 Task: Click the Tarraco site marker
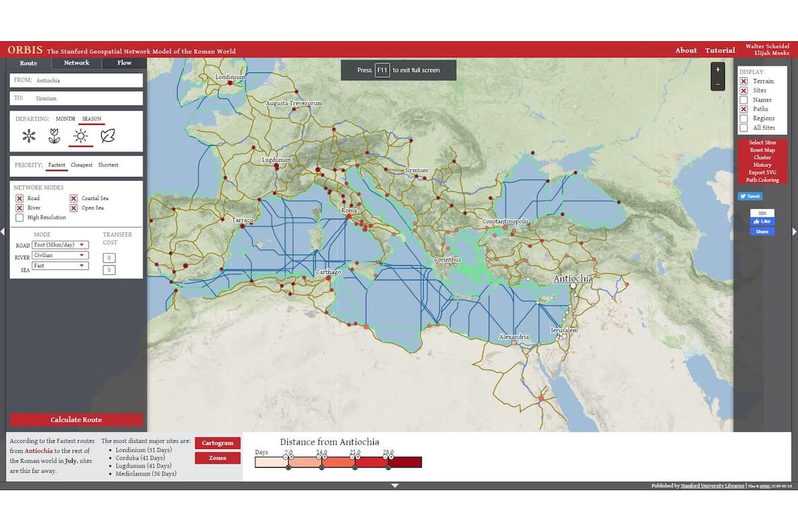click(243, 226)
